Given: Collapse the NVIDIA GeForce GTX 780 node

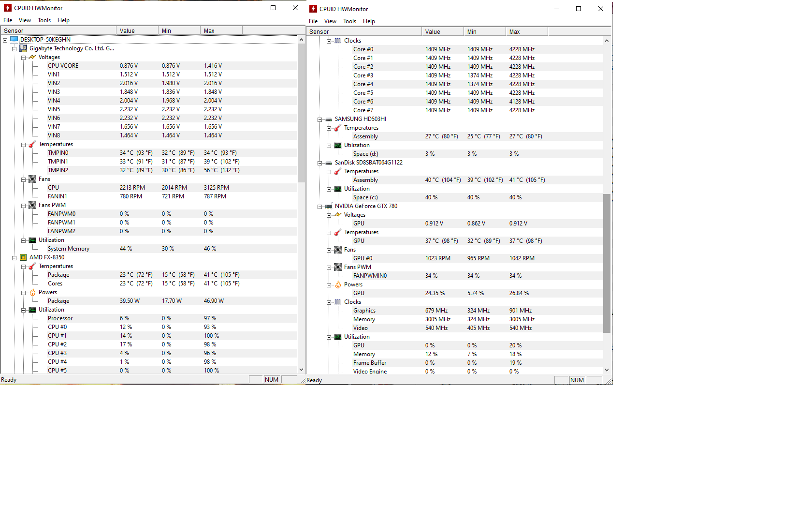Looking at the screenshot, I should [x=319, y=207].
